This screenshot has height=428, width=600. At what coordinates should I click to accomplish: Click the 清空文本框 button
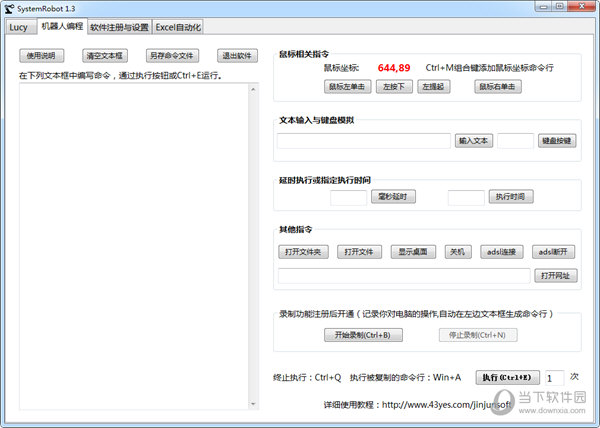pos(105,56)
